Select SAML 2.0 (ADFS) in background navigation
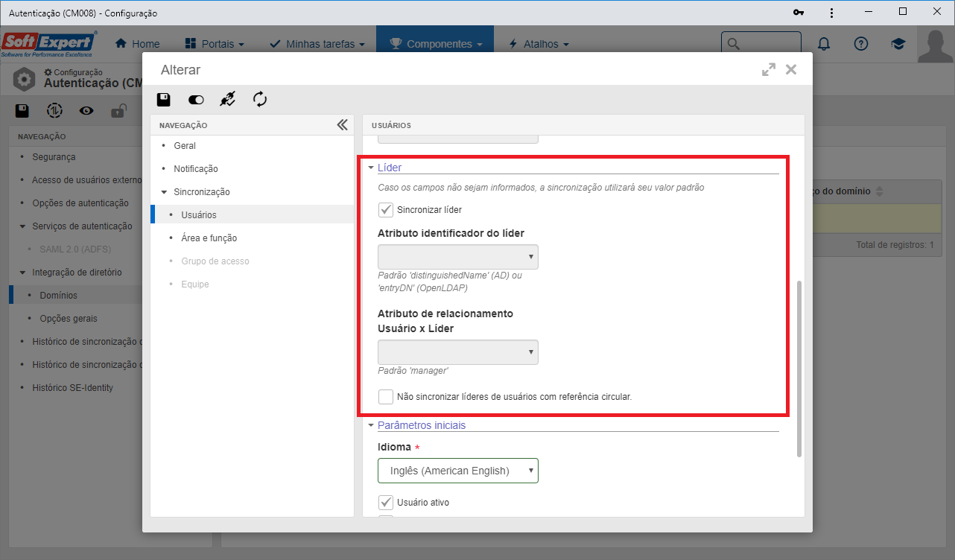 pyautogui.click(x=74, y=249)
